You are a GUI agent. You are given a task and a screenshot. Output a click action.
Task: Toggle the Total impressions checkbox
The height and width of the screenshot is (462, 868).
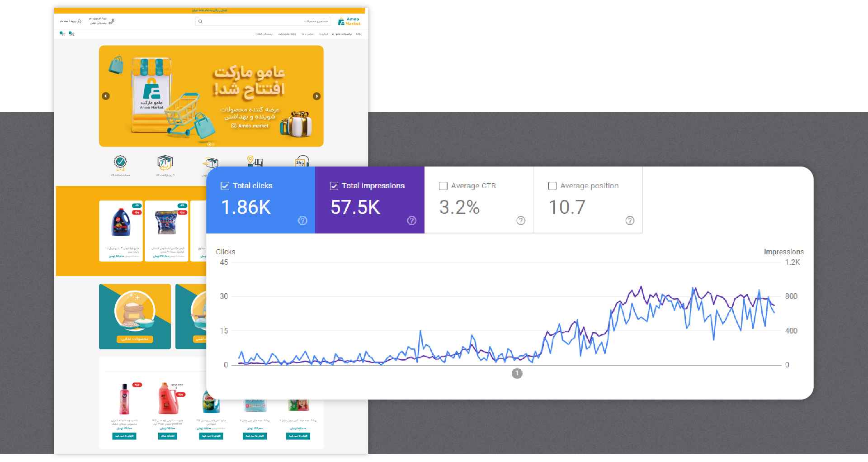[x=334, y=186]
